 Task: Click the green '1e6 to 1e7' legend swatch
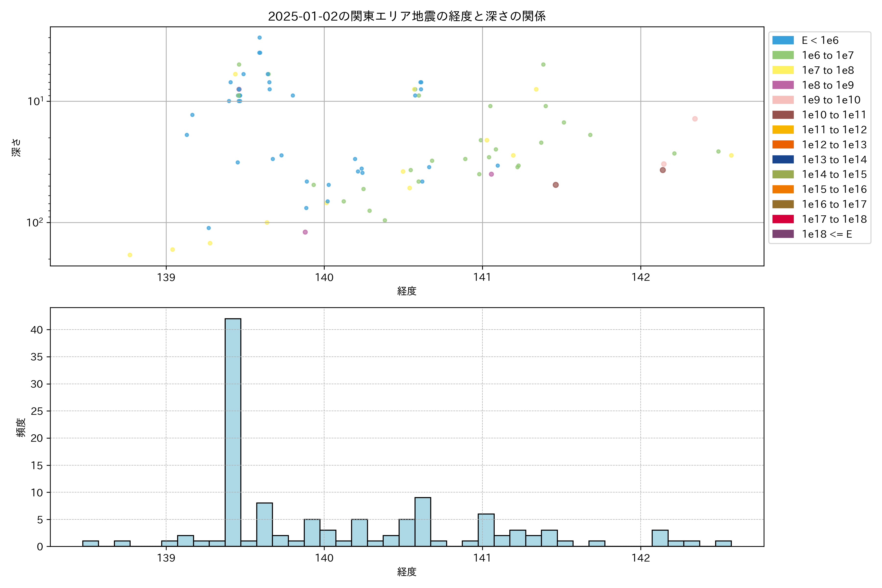point(783,55)
